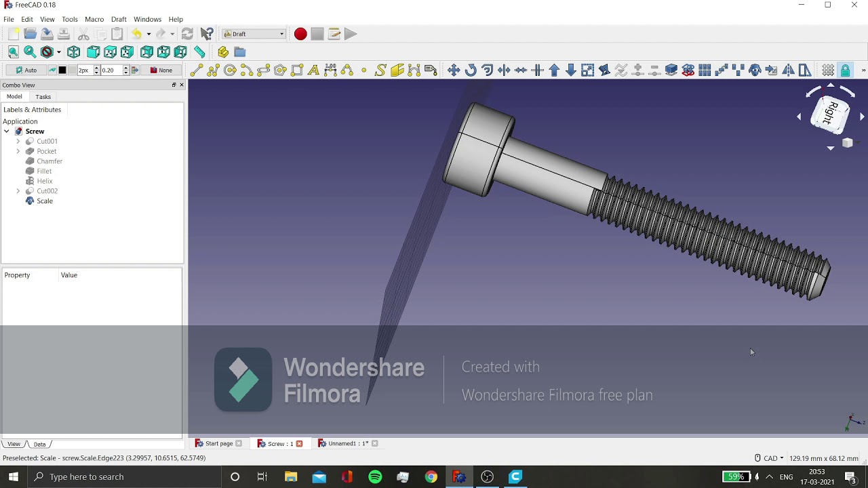Select the Draft Line tool
This screenshot has width=868, height=488.
tap(197, 70)
